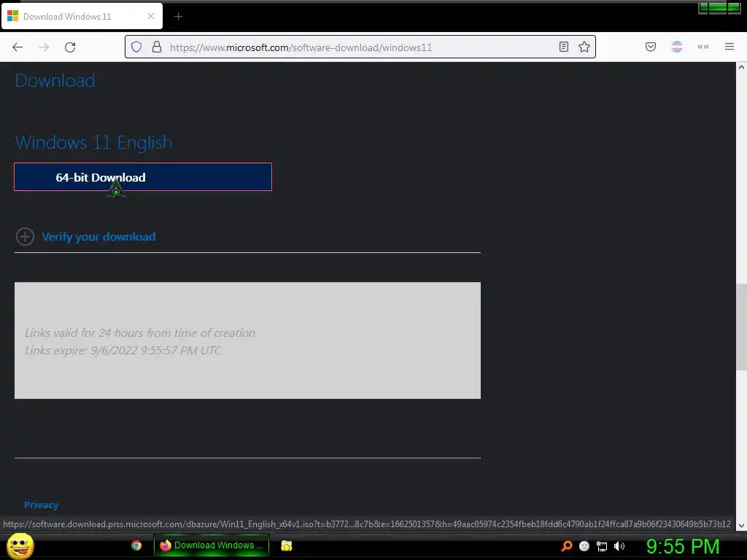Open the toolbar extension icon beside the menu

point(703,47)
